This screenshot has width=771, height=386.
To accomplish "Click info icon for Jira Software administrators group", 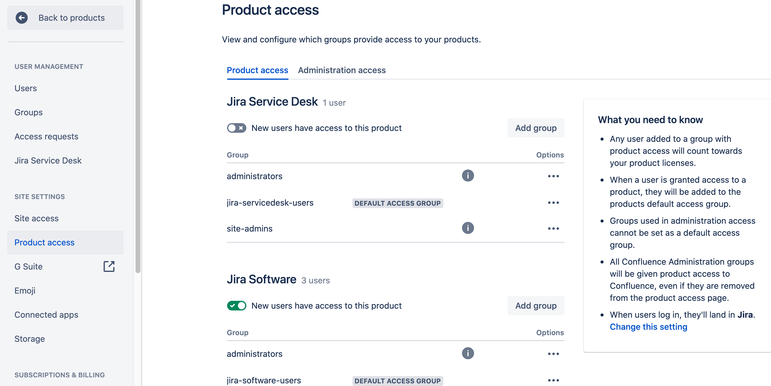I will (x=468, y=353).
